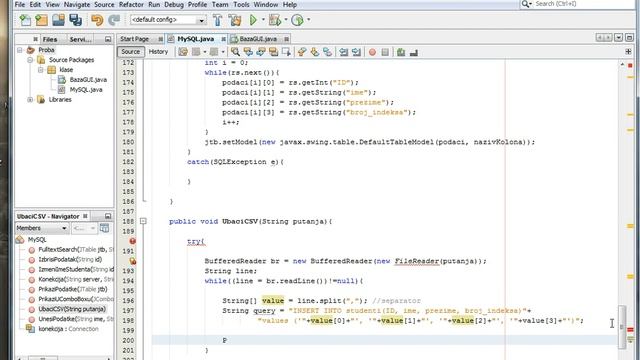Click the Uncomment code icon
640x360 pixels.
(414, 52)
